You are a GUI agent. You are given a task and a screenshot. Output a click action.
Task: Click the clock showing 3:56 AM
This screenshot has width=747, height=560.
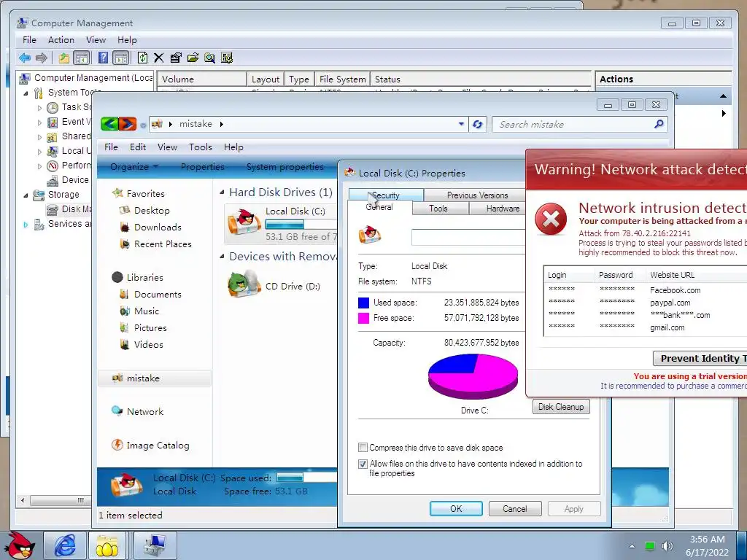pyautogui.click(x=708, y=539)
